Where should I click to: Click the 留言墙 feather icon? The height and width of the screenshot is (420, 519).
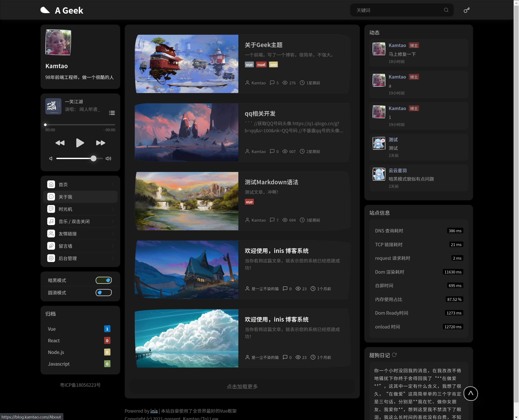pyautogui.click(x=51, y=246)
